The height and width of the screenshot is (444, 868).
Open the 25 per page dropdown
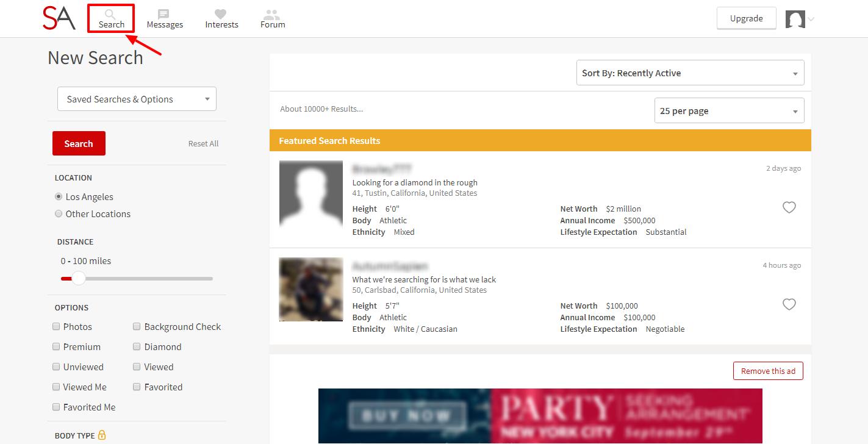point(729,110)
